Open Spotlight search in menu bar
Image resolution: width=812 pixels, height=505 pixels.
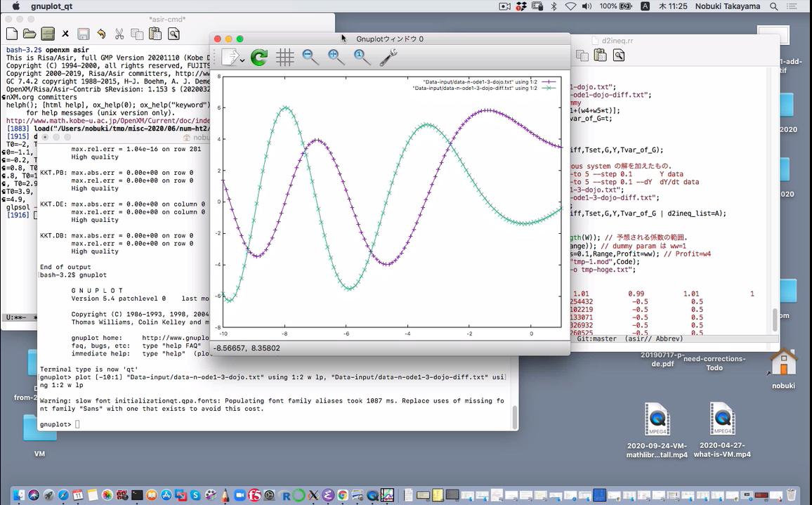773,6
